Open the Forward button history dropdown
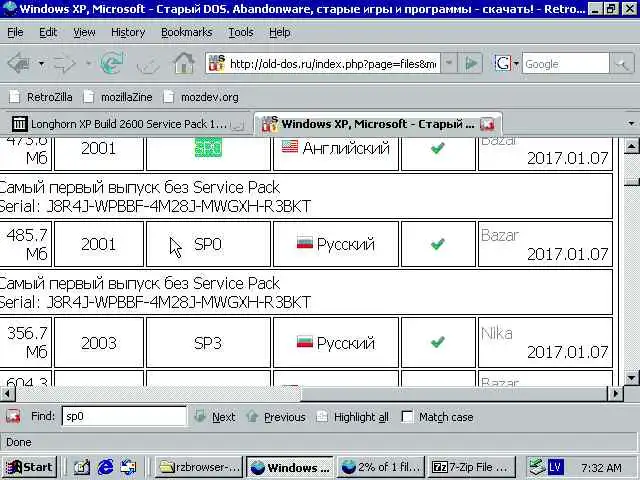640x480 pixels. [89, 64]
